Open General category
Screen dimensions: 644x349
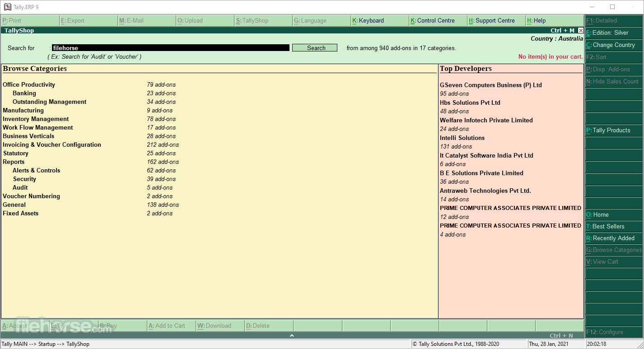point(14,205)
